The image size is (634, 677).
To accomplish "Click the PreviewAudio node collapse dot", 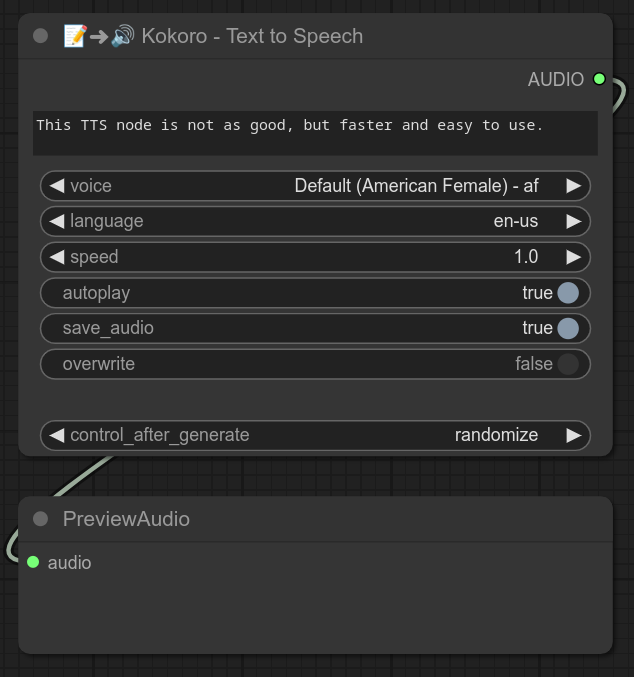I will pyautogui.click(x=40, y=519).
